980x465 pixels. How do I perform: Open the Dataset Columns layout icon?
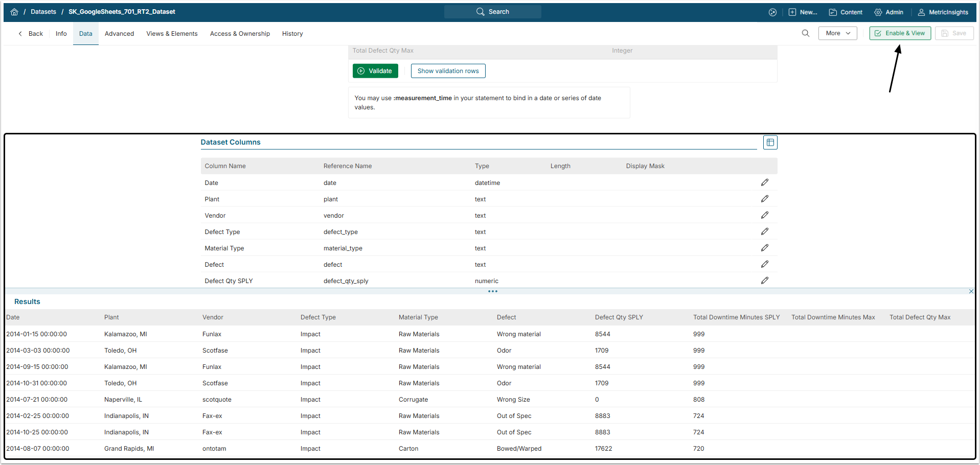(770, 143)
